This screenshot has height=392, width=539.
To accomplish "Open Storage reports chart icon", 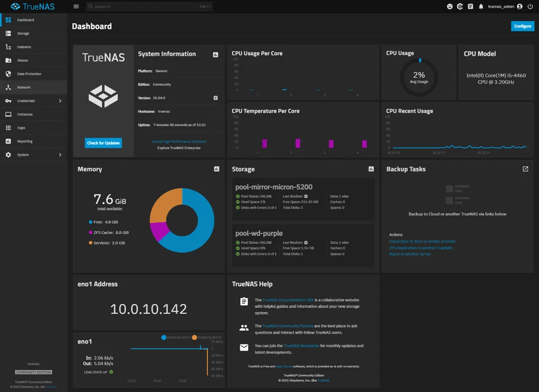I will 371,169.
